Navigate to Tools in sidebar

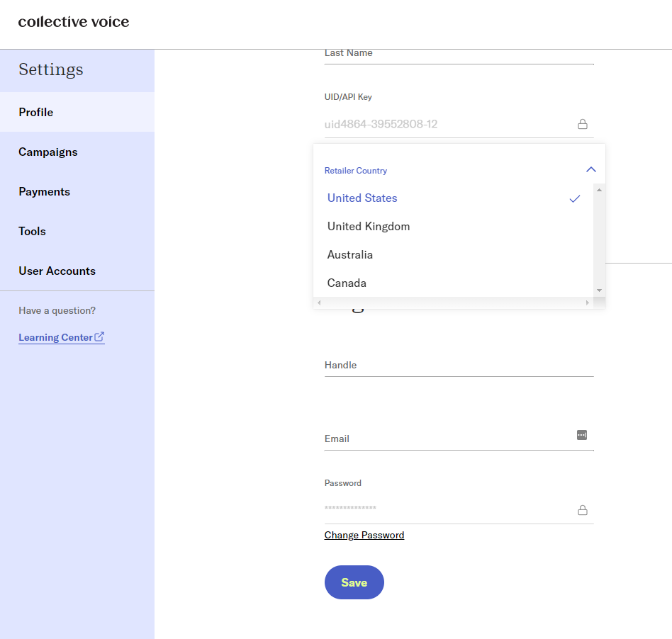32,231
